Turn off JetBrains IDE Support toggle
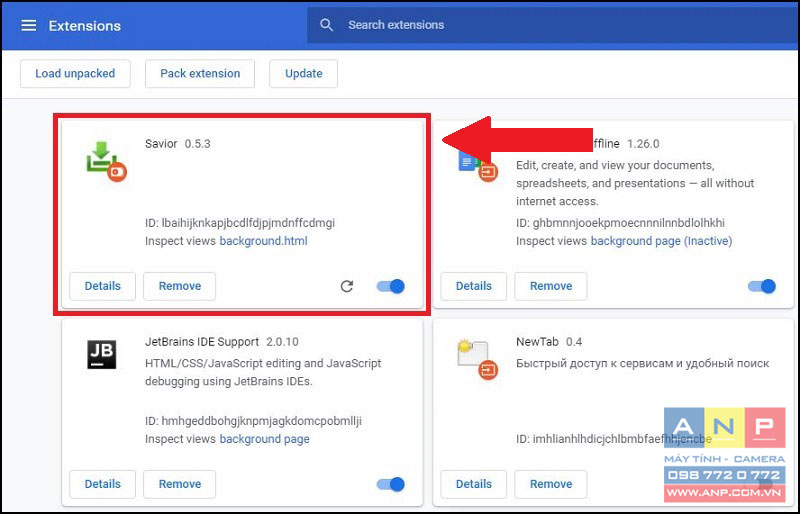800x514 pixels. coord(391,484)
